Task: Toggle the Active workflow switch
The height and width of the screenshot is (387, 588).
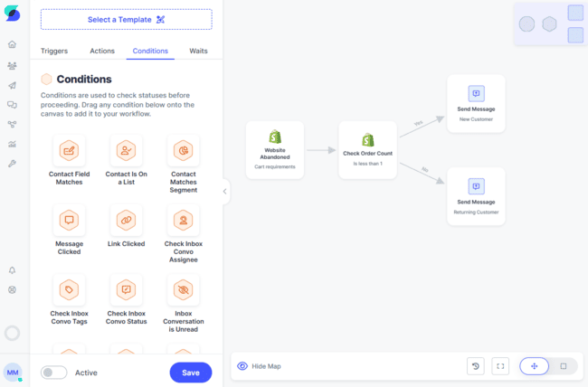Action: tap(54, 373)
